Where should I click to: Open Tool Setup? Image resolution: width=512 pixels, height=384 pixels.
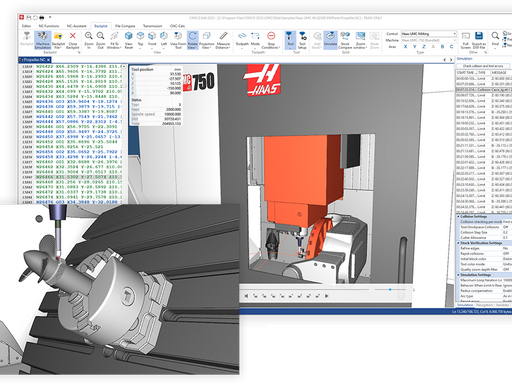(302, 40)
